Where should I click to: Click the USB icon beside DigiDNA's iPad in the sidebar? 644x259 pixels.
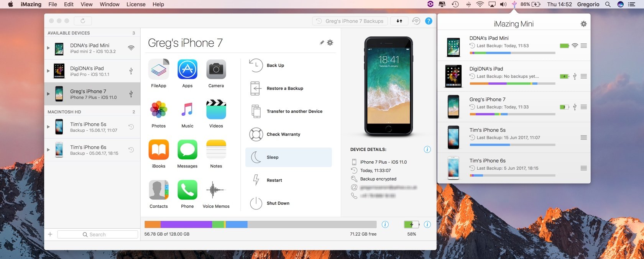[x=131, y=71]
